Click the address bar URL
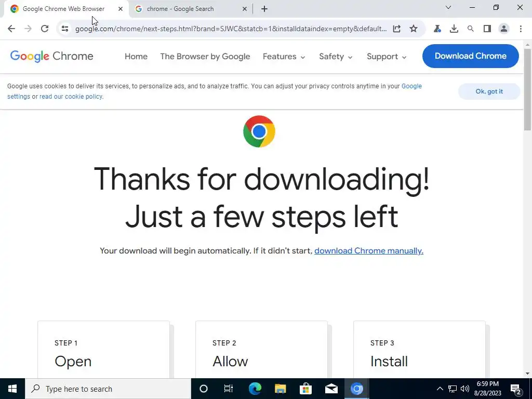 pyautogui.click(x=231, y=29)
